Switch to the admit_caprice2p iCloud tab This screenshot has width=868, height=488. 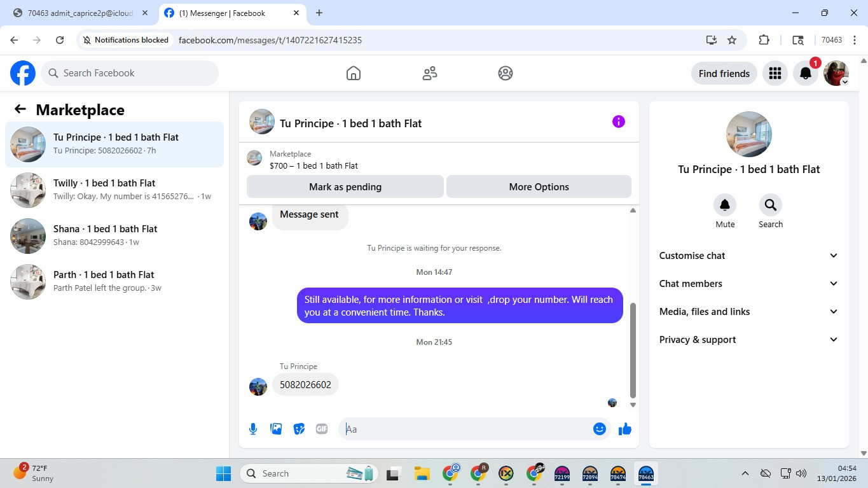click(x=81, y=13)
